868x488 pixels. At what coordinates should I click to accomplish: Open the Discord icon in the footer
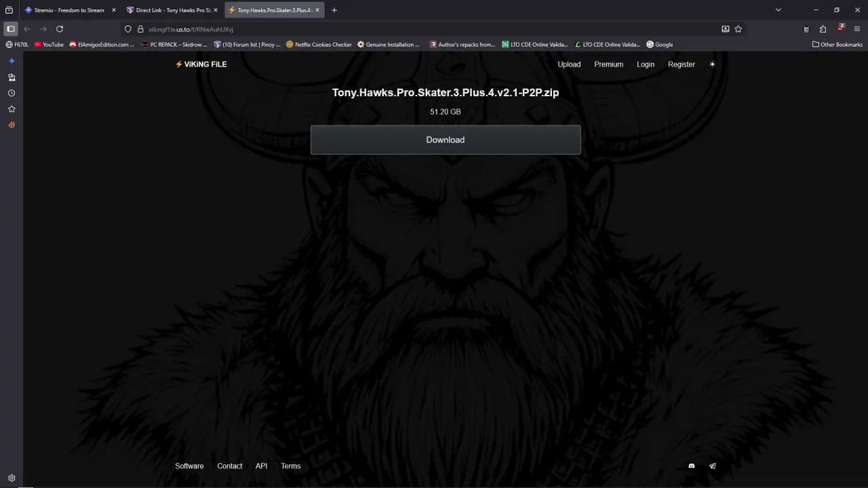[x=692, y=466]
